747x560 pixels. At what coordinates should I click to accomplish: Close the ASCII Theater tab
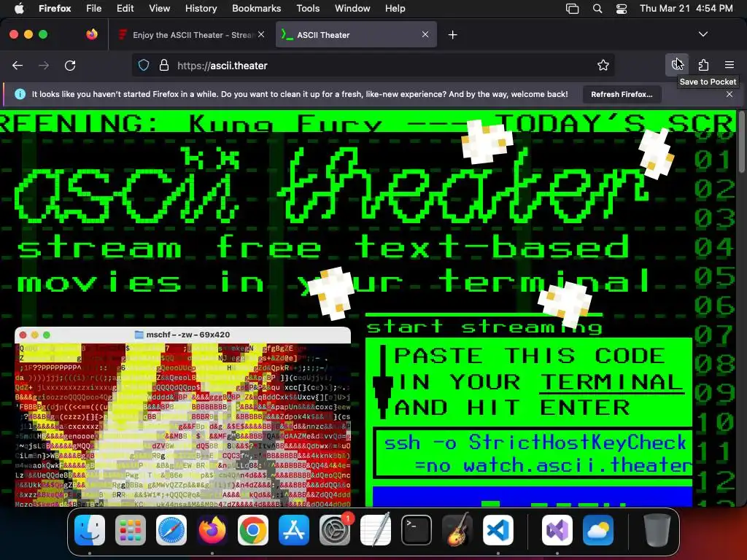[x=425, y=34]
